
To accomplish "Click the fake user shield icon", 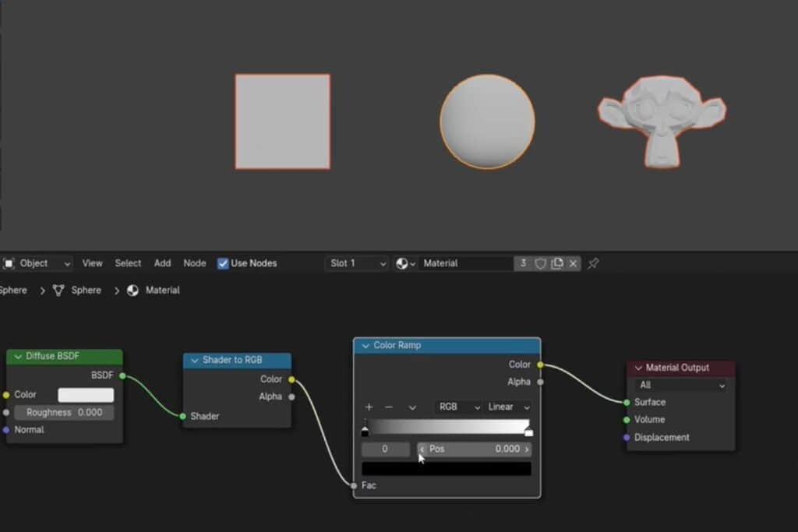I will pos(541,264).
